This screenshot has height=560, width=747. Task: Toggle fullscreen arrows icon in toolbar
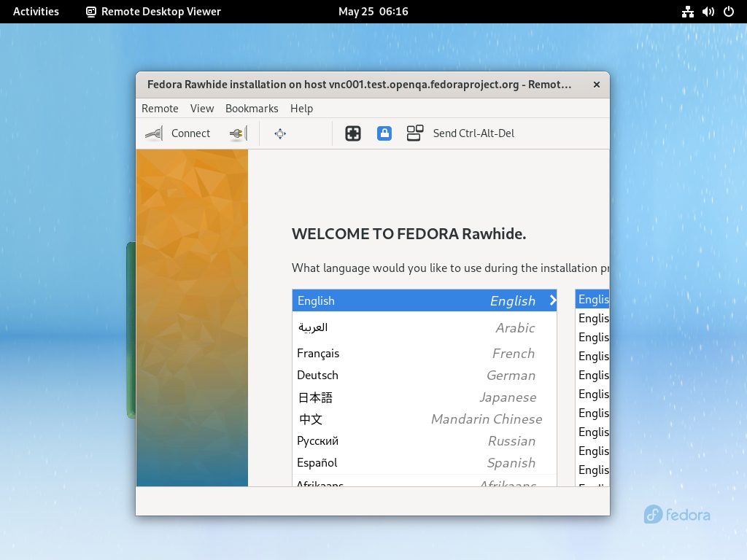[280, 133]
